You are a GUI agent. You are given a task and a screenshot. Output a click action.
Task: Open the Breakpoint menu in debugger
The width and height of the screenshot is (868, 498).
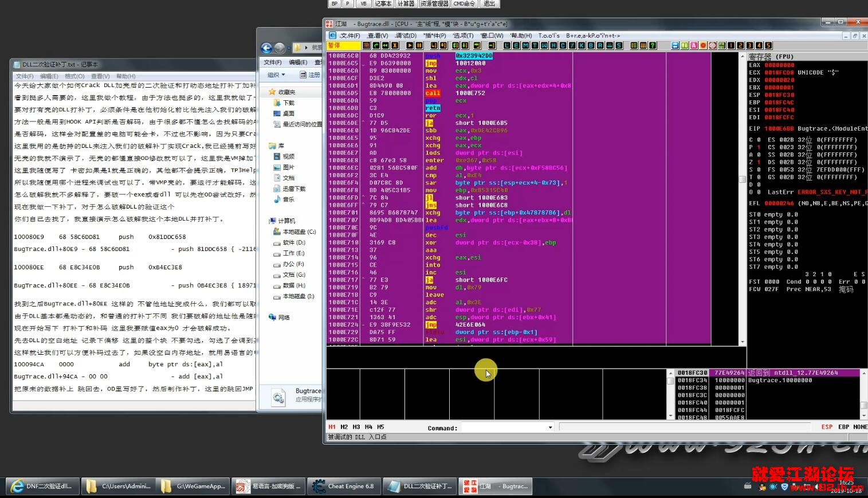click(593, 36)
